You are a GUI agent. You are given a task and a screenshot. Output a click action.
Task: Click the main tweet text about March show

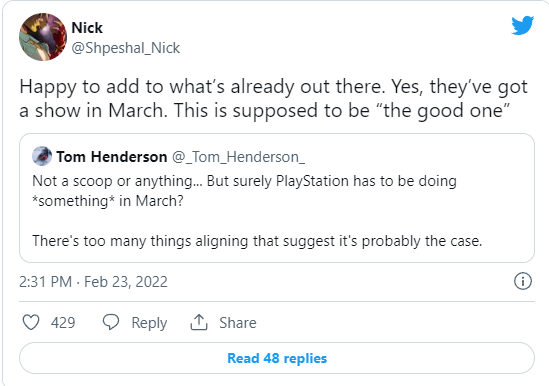tap(273, 98)
